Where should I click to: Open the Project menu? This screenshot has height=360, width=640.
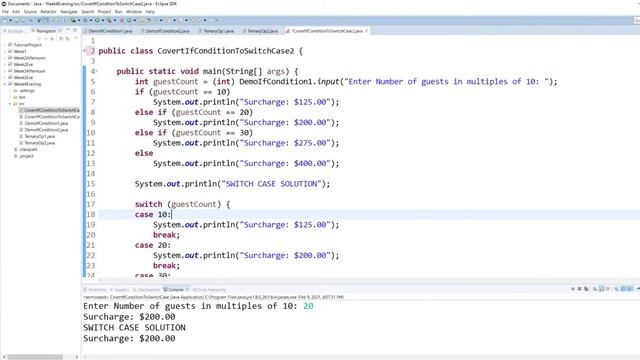point(104,12)
